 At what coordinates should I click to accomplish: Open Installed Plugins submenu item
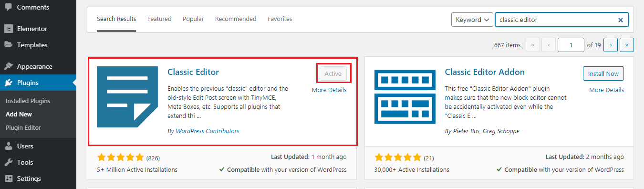(x=28, y=101)
